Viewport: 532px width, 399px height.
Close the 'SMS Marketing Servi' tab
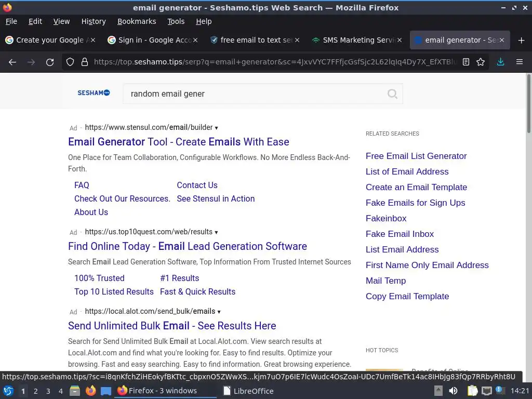click(x=400, y=40)
